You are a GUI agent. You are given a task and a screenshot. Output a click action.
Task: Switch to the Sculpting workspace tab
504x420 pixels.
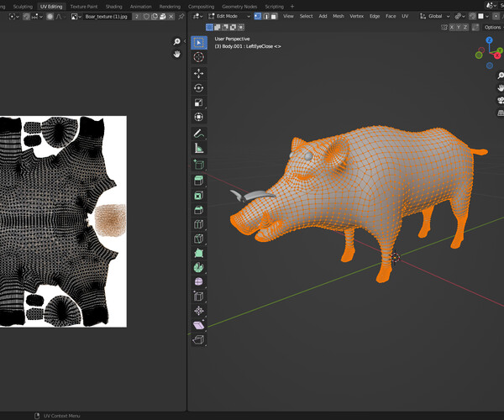click(x=23, y=7)
